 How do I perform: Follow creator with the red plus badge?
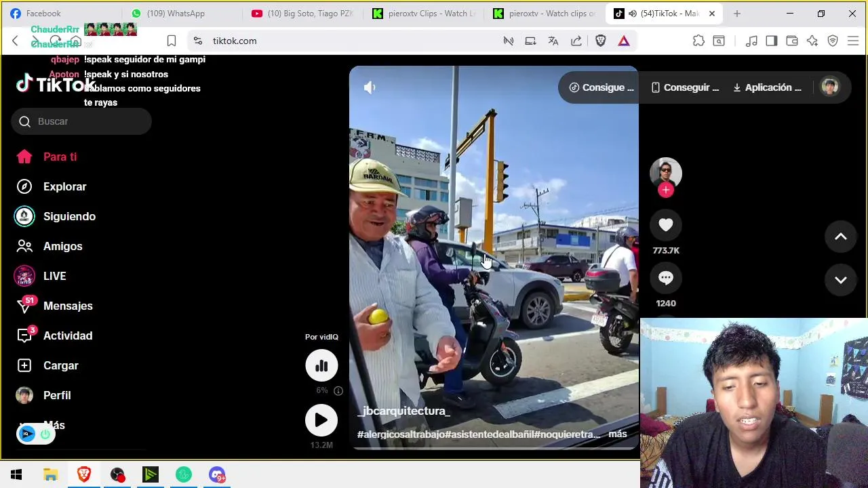(666, 190)
